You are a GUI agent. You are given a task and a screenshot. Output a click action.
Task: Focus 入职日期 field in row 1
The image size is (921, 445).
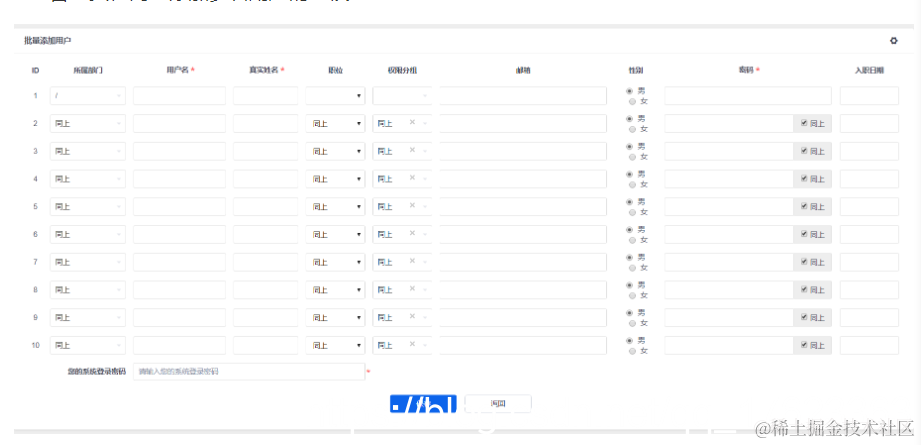pyautogui.click(x=869, y=96)
